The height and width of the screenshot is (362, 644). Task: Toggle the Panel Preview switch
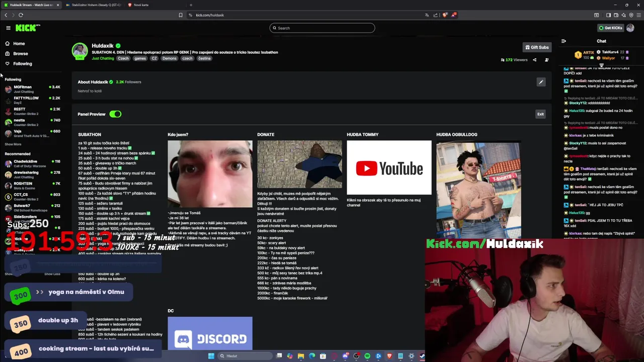pos(115,114)
